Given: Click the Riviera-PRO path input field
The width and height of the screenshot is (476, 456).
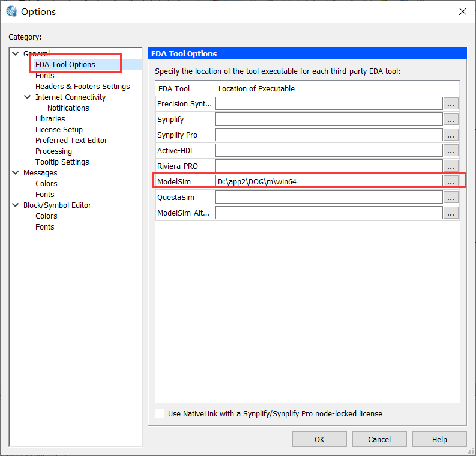Looking at the screenshot, I should 329,166.
